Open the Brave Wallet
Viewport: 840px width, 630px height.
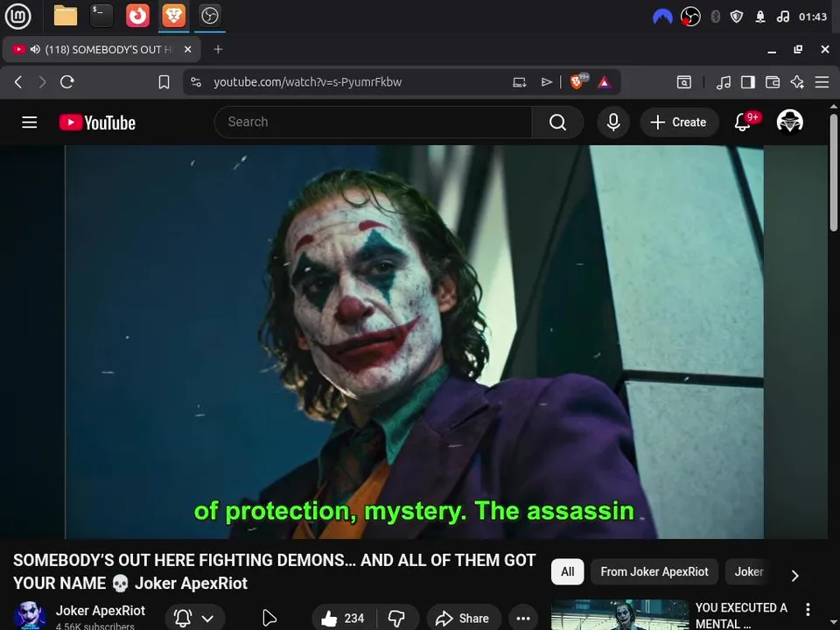(773, 82)
